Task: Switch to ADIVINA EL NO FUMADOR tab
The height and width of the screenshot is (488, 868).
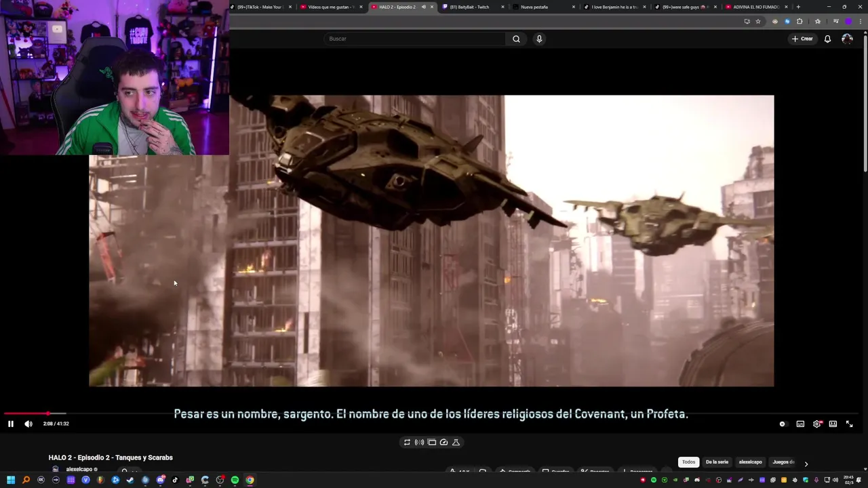Action: click(755, 7)
